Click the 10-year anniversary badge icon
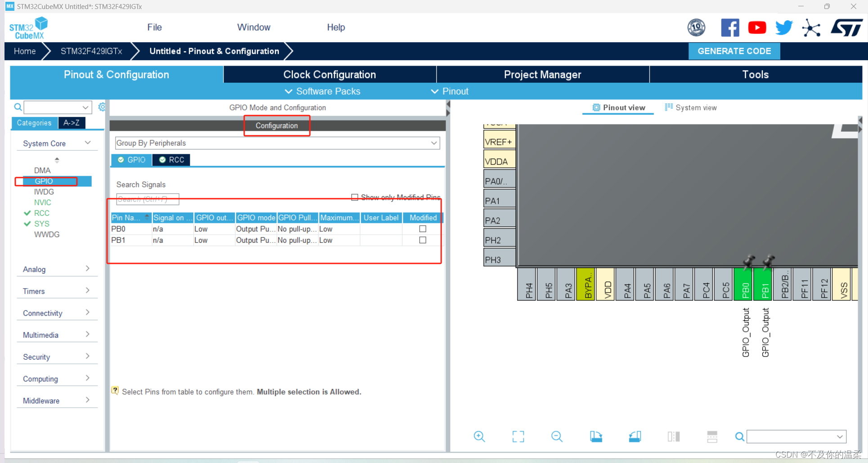Viewport: 868px width, 463px height. 697,28
